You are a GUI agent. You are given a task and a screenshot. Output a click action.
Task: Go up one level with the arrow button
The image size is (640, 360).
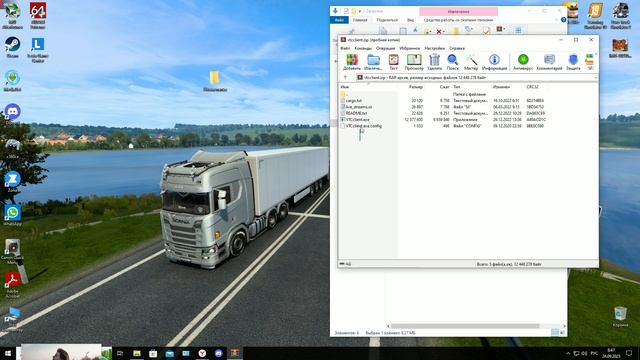pyautogui.click(x=345, y=78)
